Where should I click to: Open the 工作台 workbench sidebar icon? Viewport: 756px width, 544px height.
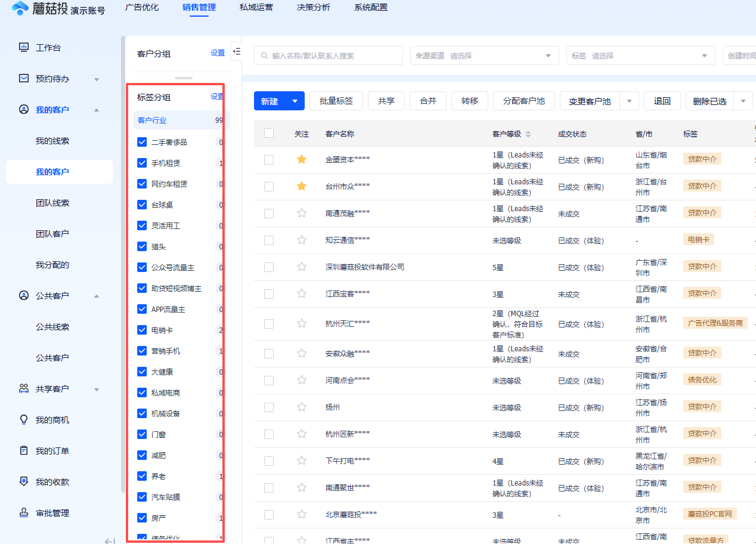[x=24, y=47]
